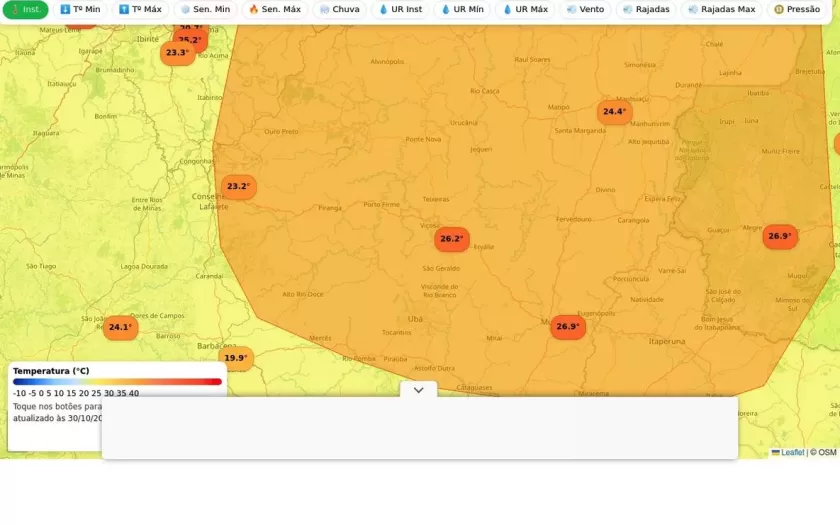Click the Vento wind icon
The image size is (840, 525).
[x=571, y=9]
